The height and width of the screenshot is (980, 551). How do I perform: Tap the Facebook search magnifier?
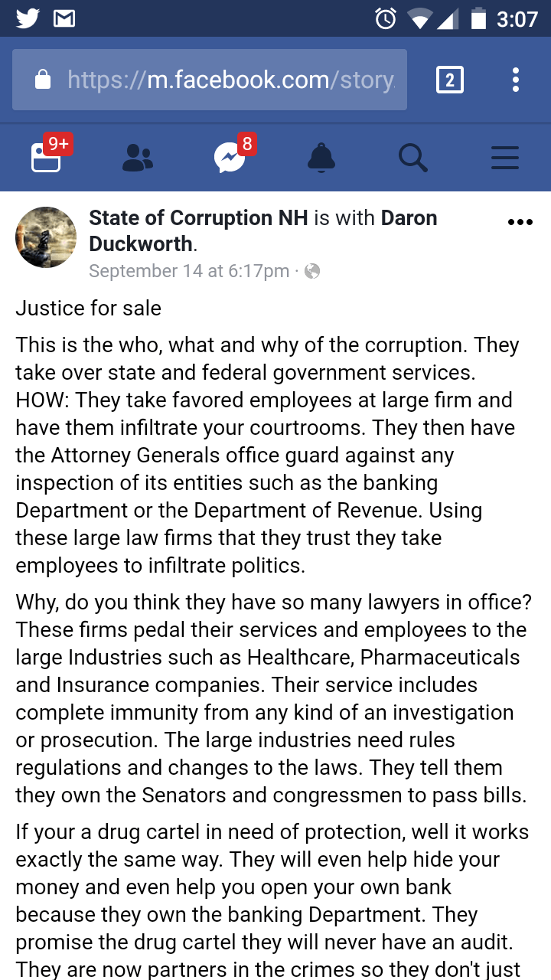[413, 158]
